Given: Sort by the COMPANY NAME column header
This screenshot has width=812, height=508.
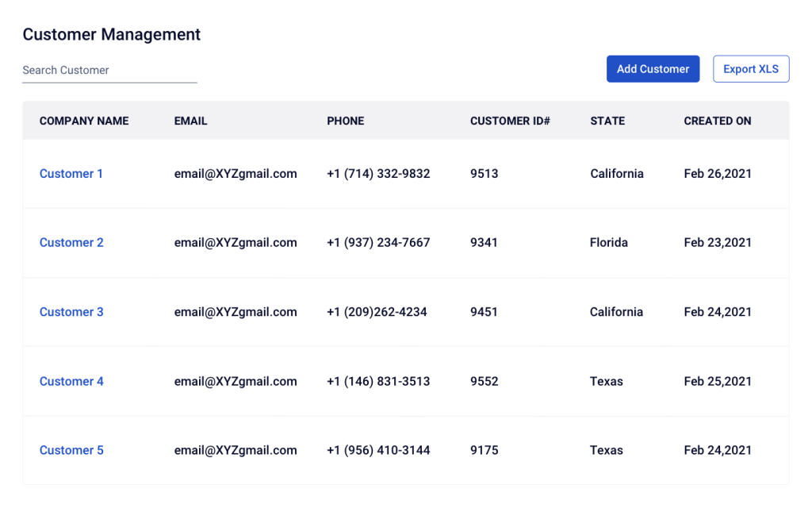Looking at the screenshot, I should tap(83, 121).
